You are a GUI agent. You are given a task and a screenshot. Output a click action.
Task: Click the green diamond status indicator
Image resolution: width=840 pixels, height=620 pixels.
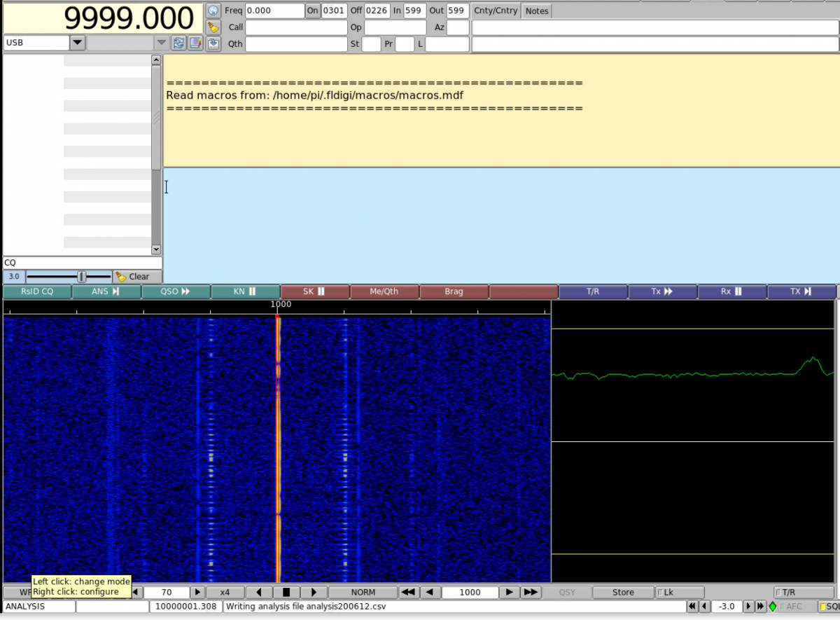click(x=773, y=607)
